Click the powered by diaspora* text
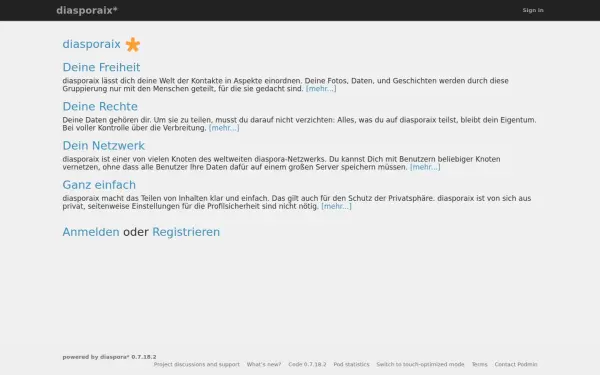 109,357
